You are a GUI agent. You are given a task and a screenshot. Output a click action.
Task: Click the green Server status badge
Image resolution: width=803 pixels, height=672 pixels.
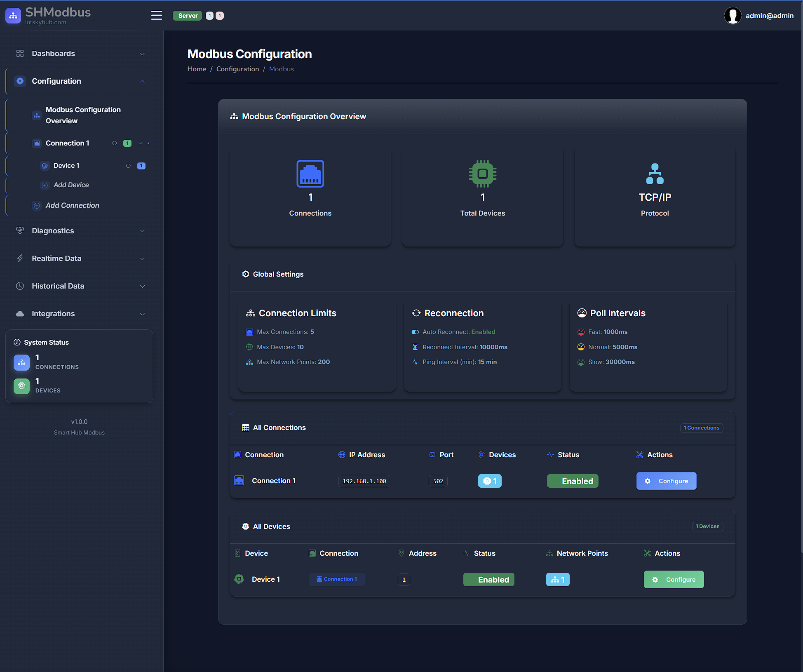pyautogui.click(x=188, y=16)
